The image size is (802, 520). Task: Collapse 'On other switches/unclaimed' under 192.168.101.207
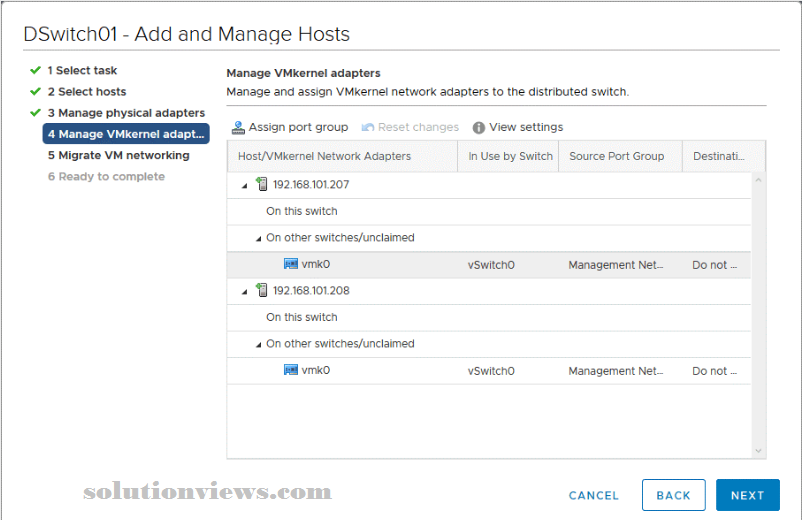[x=258, y=239]
